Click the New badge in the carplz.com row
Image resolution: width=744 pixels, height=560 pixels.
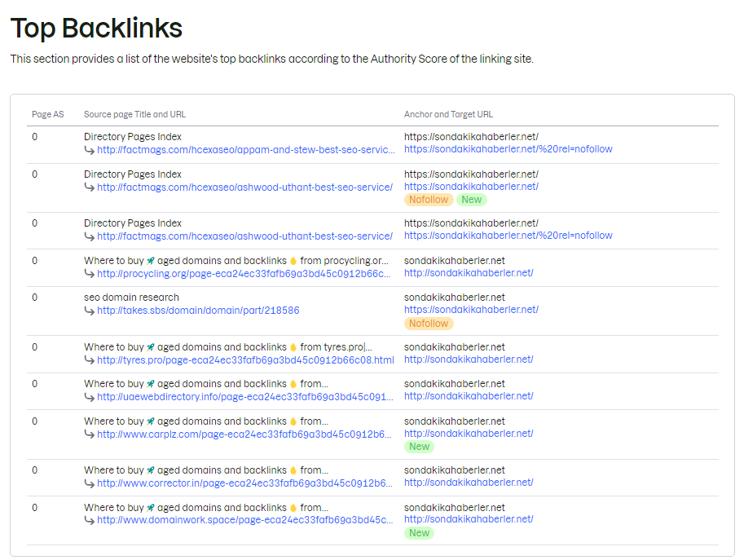click(x=419, y=447)
